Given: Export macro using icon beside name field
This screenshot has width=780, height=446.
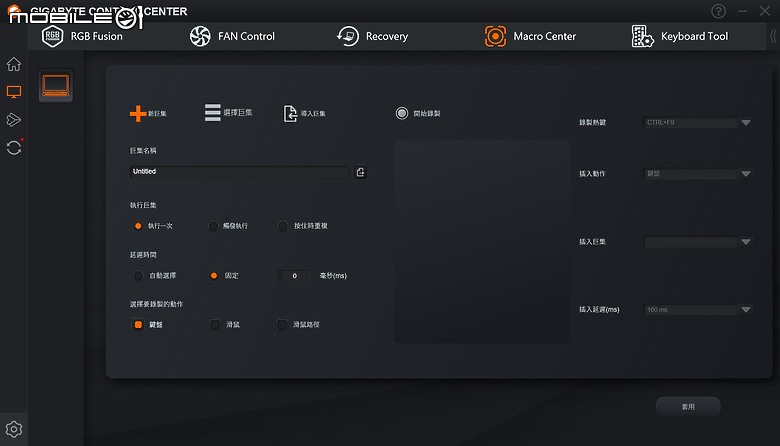Looking at the screenshot, I should 361,172.
